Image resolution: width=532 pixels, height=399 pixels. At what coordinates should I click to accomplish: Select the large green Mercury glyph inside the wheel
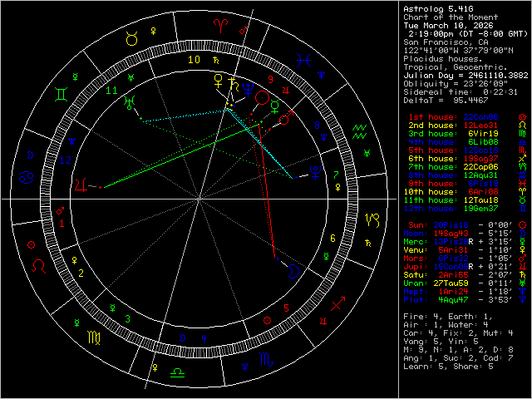[275, 106]
